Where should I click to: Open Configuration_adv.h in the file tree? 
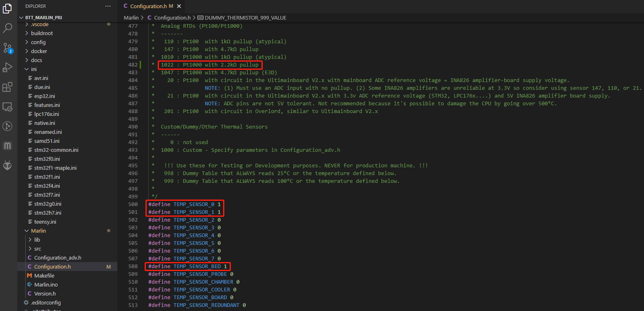58,258
